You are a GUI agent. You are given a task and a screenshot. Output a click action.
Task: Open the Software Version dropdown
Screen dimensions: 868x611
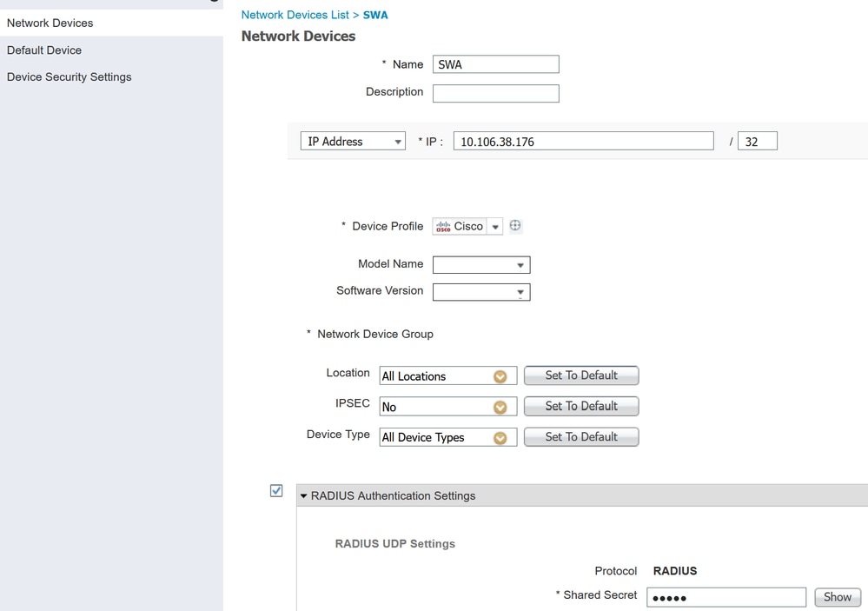click(x=481, y=292)
